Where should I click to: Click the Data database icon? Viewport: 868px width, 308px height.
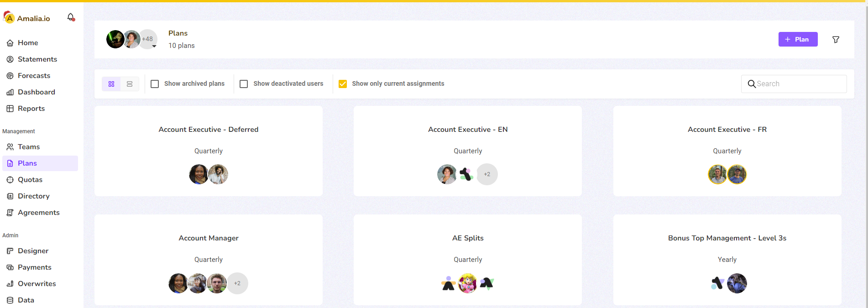pyautogui.click(x=10, y=300)
